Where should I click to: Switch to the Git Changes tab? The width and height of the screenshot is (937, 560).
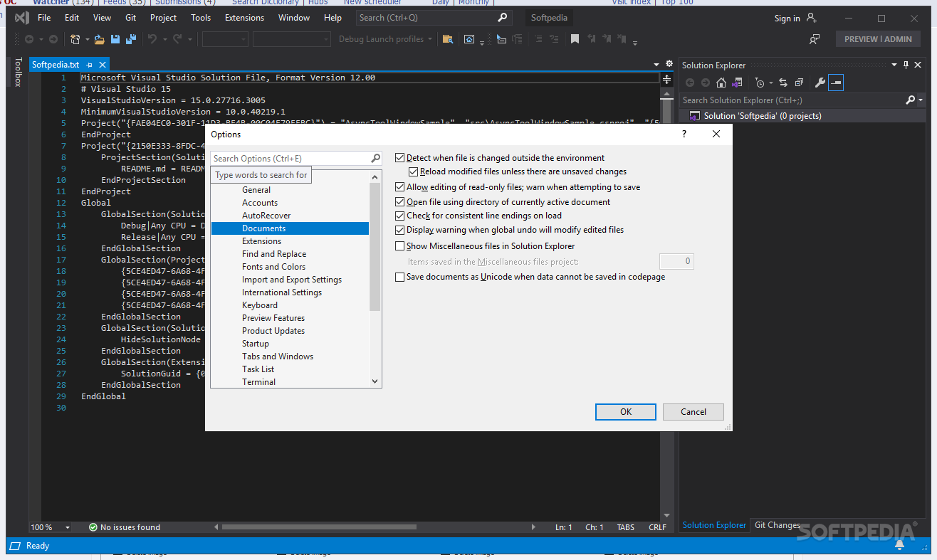click(x=778, y=525)
